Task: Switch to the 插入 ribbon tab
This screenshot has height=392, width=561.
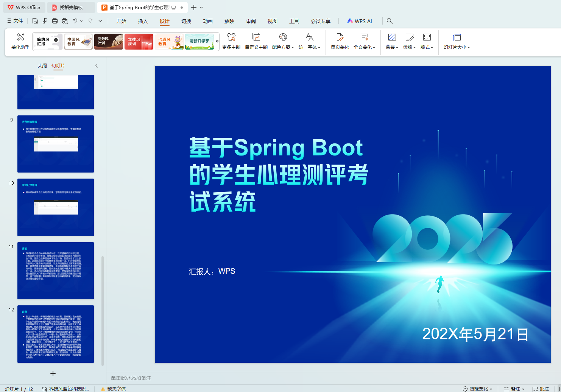Action: tap(143, 21)
